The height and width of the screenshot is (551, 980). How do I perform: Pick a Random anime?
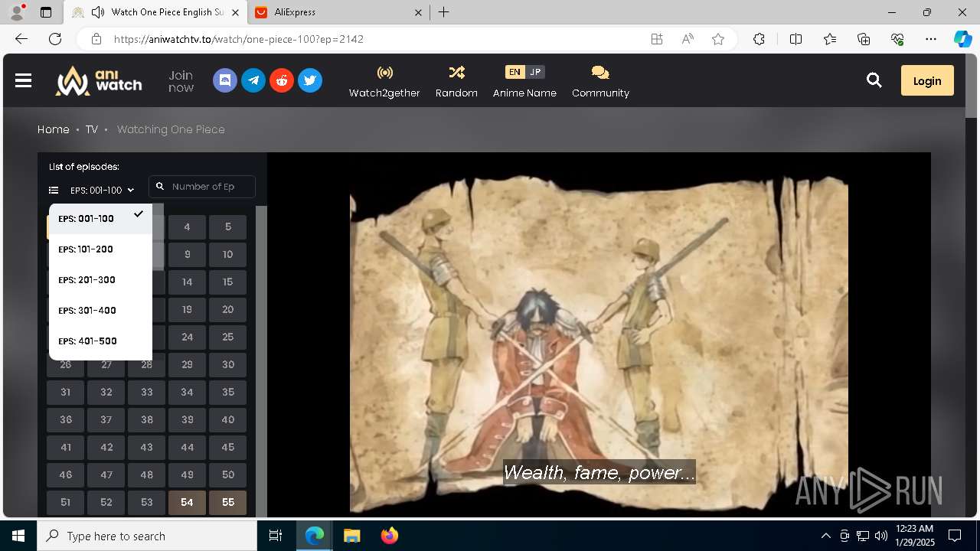[456, 81]
